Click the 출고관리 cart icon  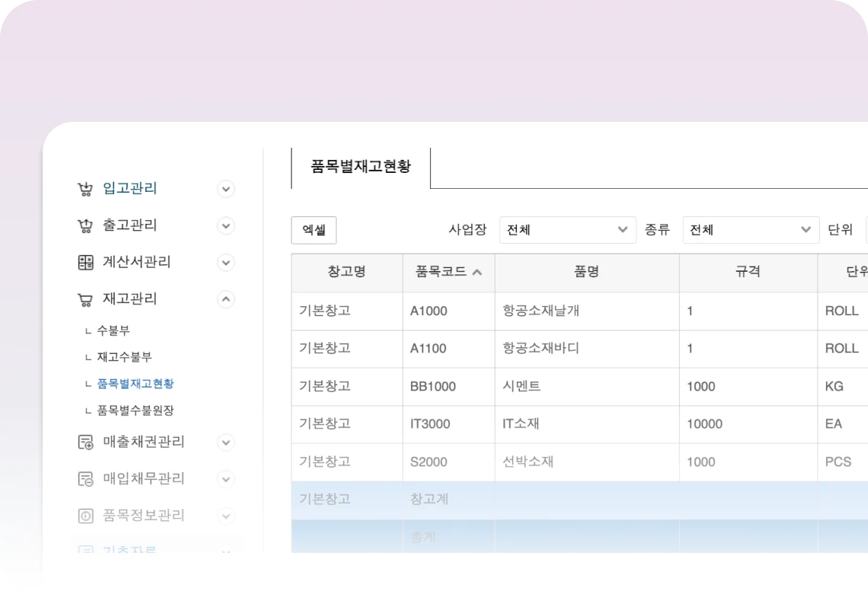85,225
